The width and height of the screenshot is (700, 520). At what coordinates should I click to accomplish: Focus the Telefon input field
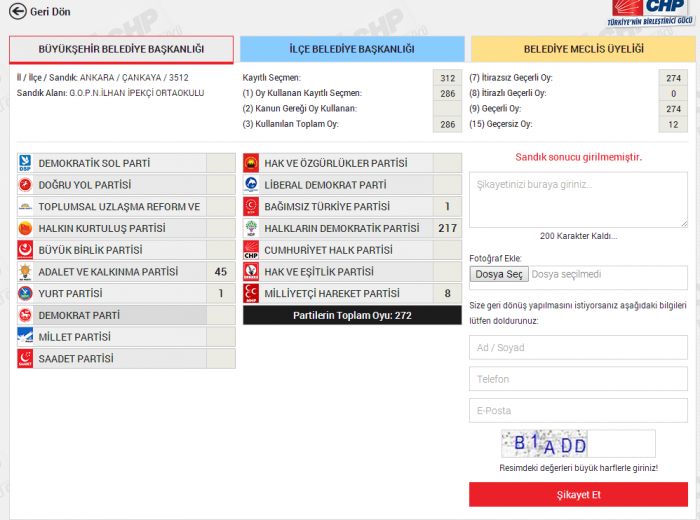pos(578,379)
